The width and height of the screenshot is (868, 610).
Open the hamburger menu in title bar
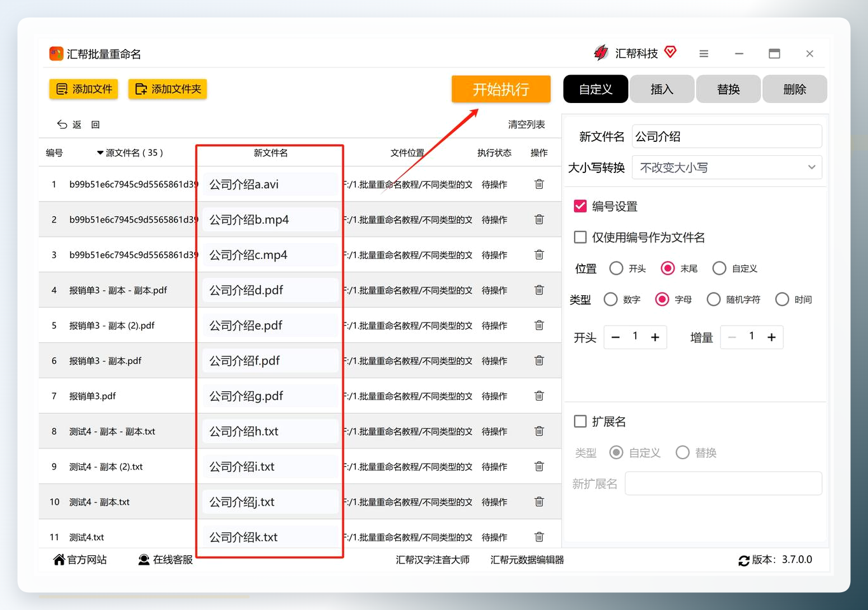tap(704, 54)
